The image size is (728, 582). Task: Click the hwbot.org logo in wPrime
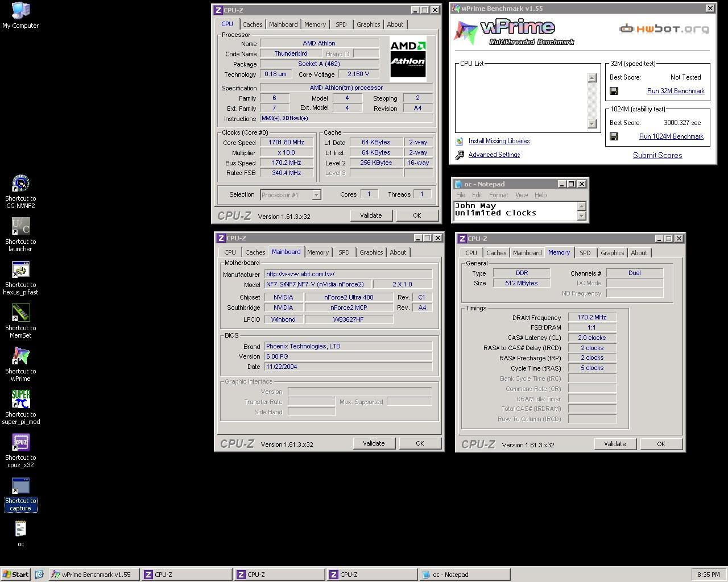point(664,28)
